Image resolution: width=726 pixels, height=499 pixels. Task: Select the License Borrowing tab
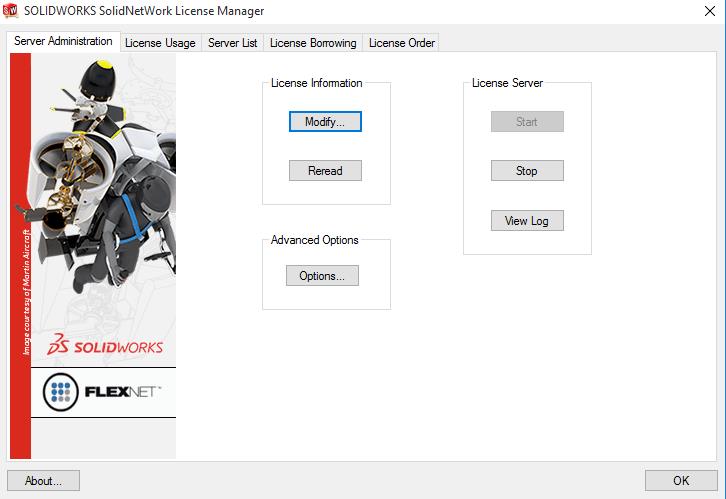[313, 43]
